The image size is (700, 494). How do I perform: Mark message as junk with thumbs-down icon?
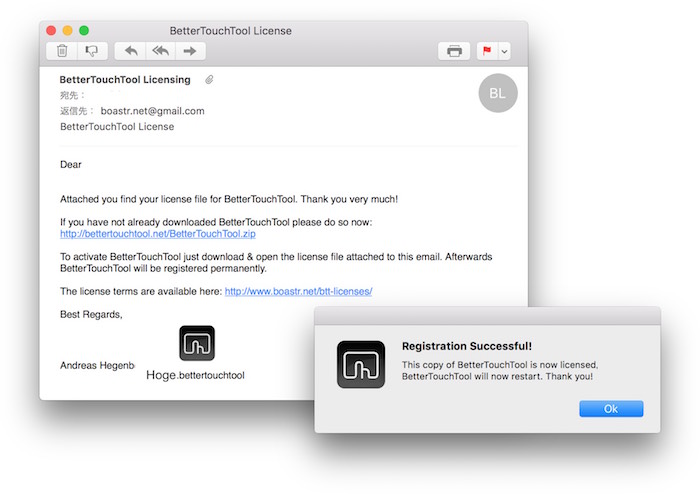92,51
